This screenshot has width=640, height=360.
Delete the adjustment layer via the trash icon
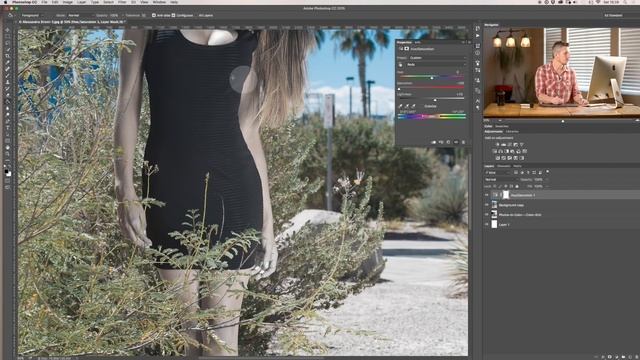463,142
